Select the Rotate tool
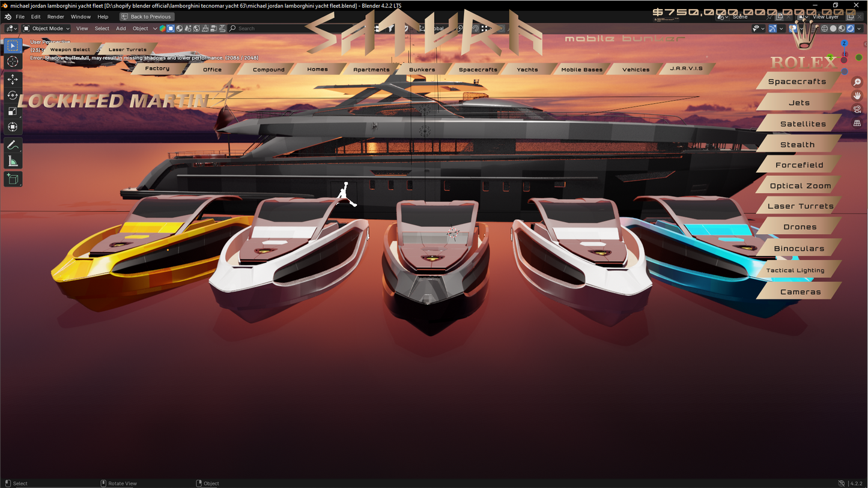Screen dimensions: 868x488 (x=13, y=95)
